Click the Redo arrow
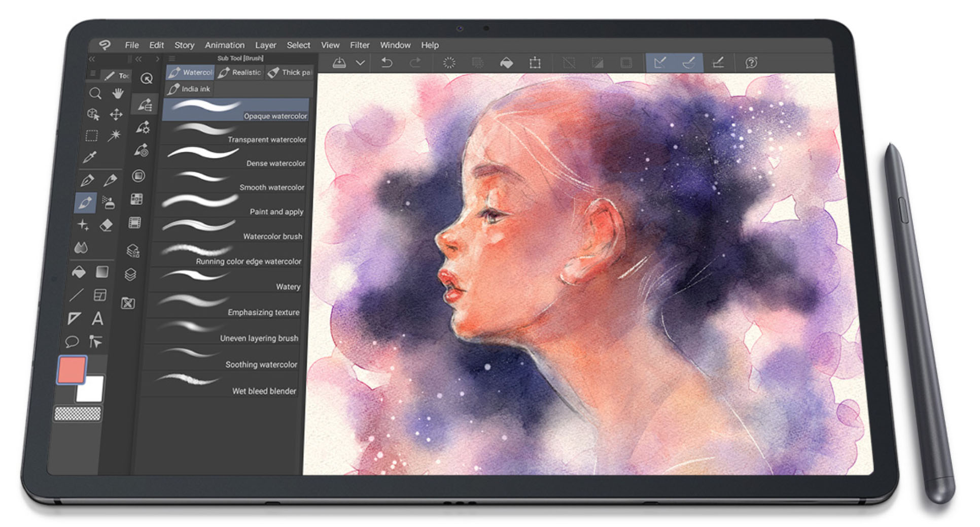This screenshot has width=980, height=527. [x=415, y=63]
